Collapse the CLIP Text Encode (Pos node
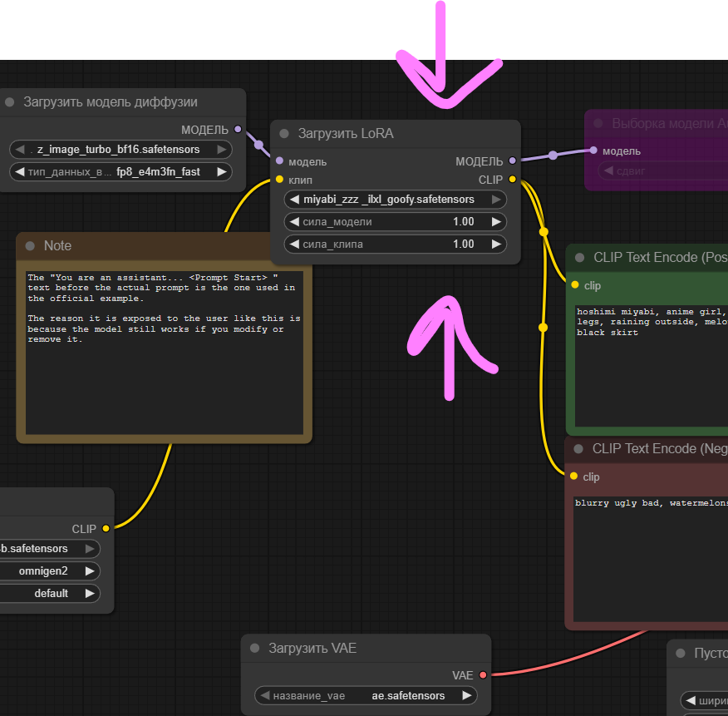The image size is (728, 716). point(579,258)
